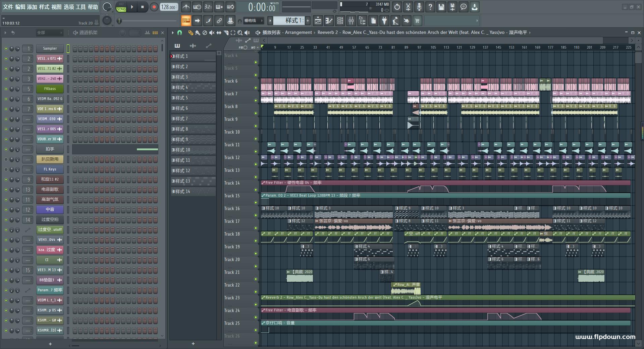Toggle the 3-2 recording countdown

click(208, 7)
